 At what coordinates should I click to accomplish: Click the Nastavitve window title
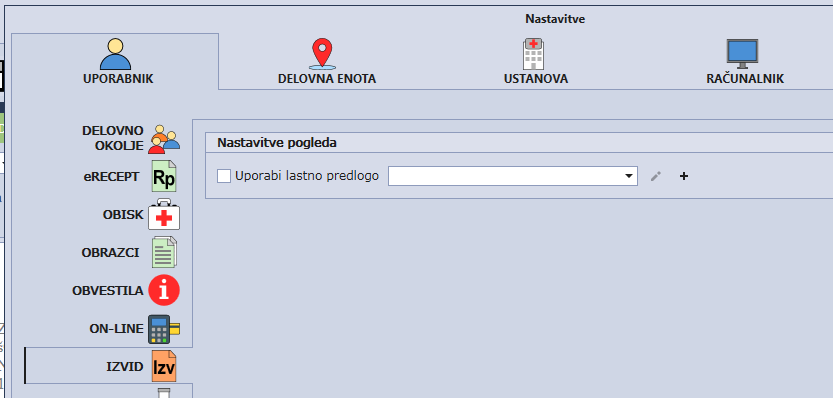(x=555, y=19)
